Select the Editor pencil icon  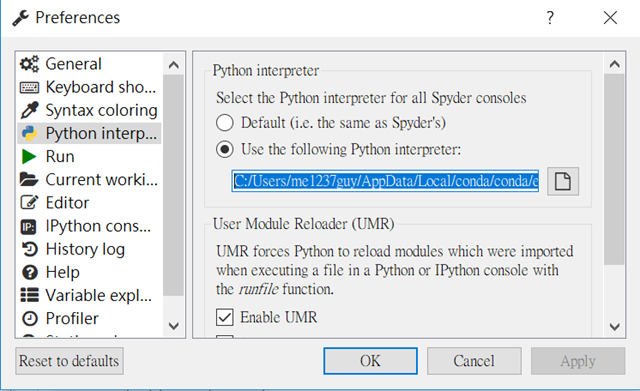pyautogui.click(x=29, y=202)
